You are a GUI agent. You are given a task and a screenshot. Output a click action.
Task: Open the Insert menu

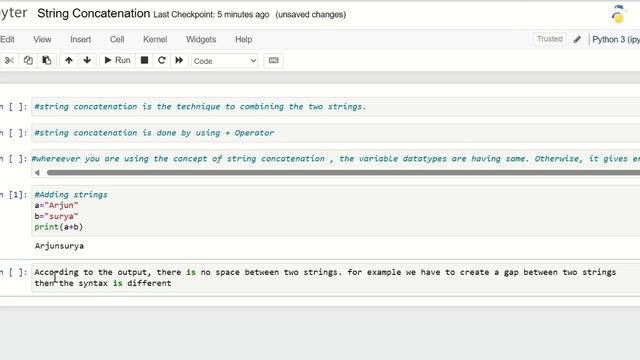tap(80, 40)
